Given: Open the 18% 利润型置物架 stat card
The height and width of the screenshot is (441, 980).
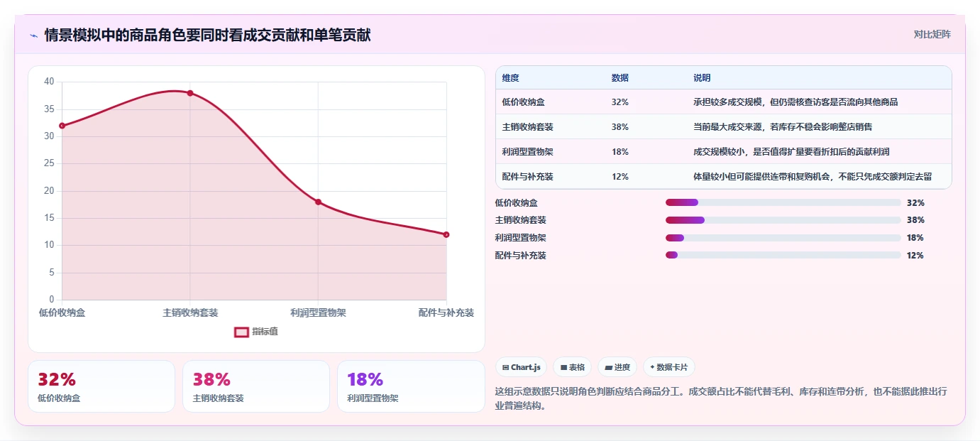Looking at the screenshot, I should [411, 386].
